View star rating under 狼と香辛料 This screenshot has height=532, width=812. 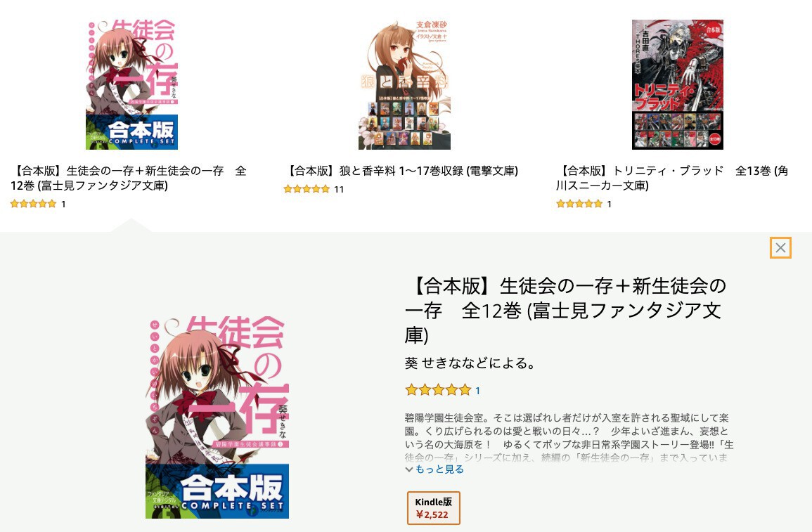(307, 190)
